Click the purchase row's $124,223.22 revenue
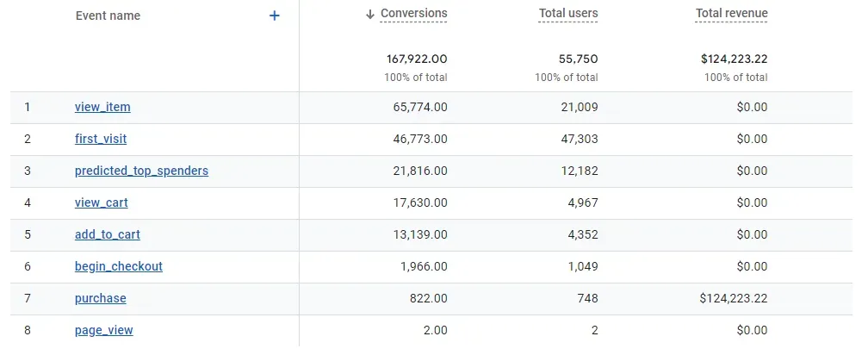 point(734,298)
